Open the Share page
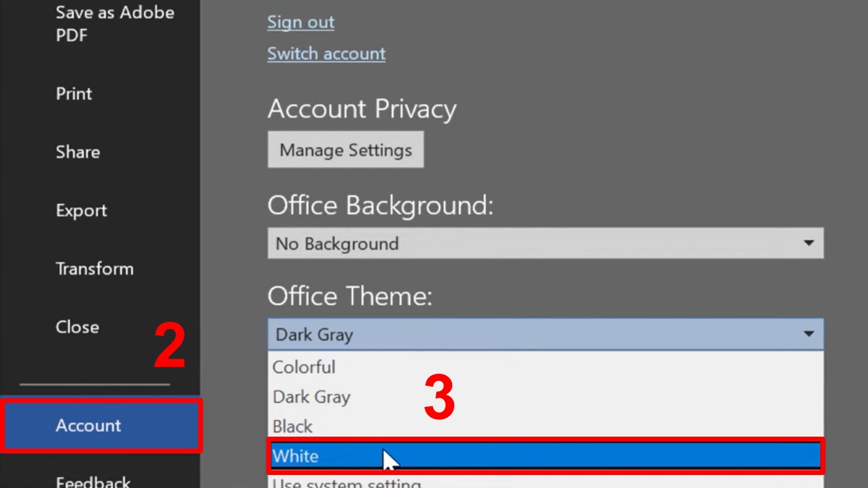 (x=77, y=152)
